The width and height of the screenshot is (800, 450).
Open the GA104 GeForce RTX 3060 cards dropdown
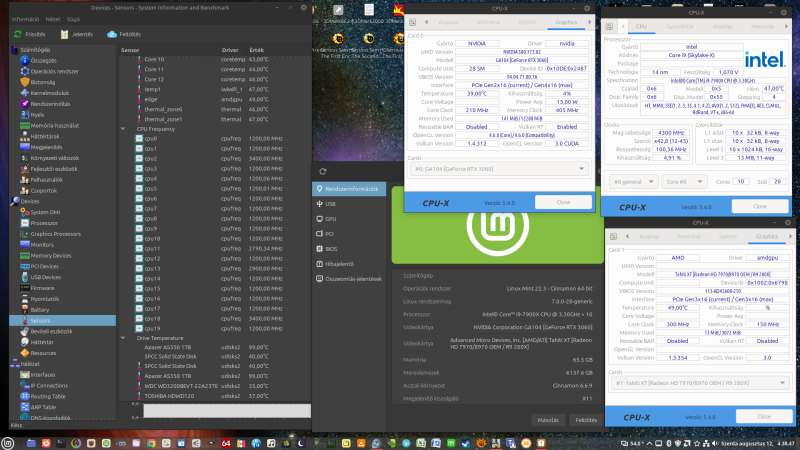(499, 169)
